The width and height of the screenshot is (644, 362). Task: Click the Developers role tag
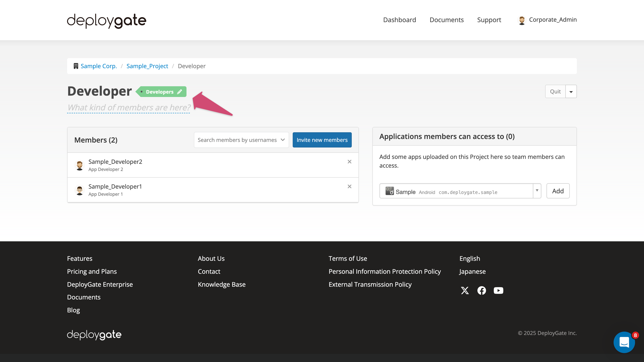161,92
